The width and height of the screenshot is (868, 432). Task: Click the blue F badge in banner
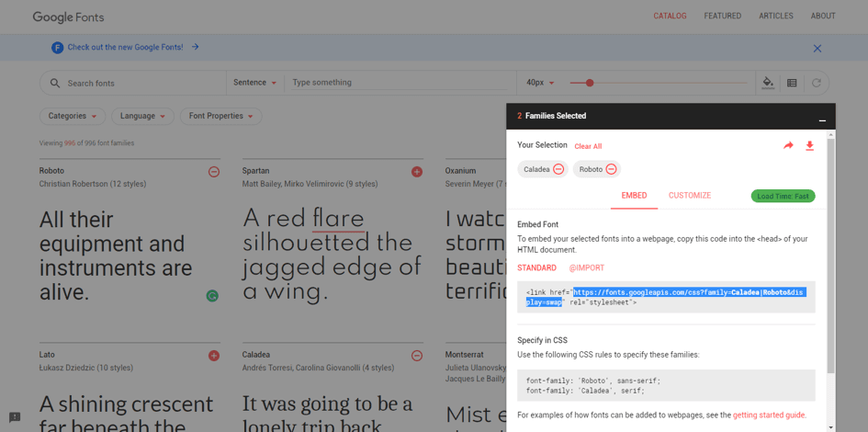pos(58,48)
